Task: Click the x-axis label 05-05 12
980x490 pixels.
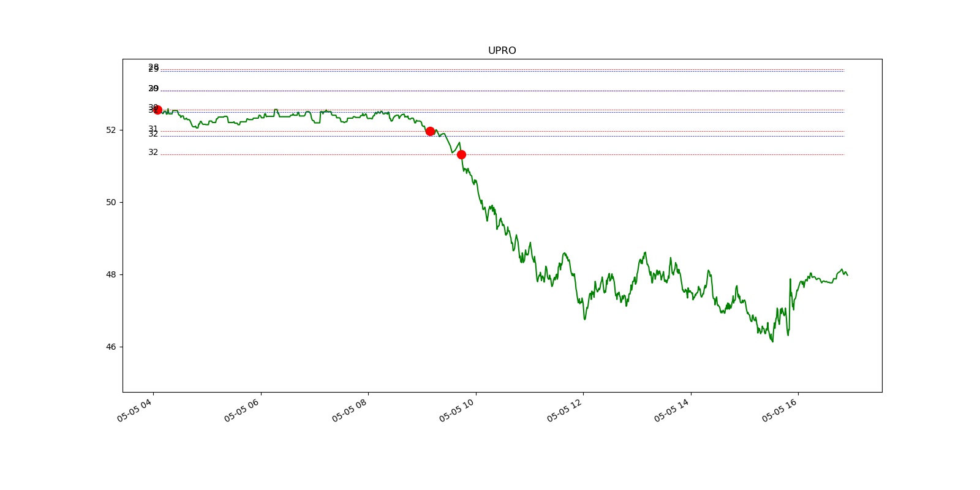Action: pos(564,410)
